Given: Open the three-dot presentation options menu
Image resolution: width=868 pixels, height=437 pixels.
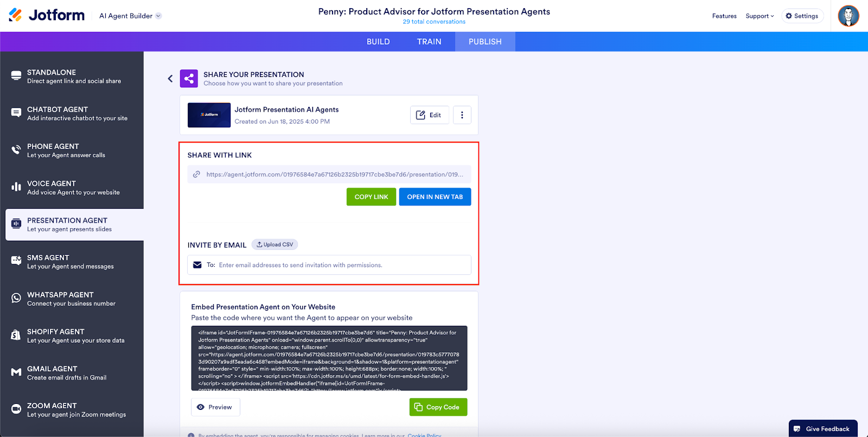Looking at the screenshot, I should 462,115.
